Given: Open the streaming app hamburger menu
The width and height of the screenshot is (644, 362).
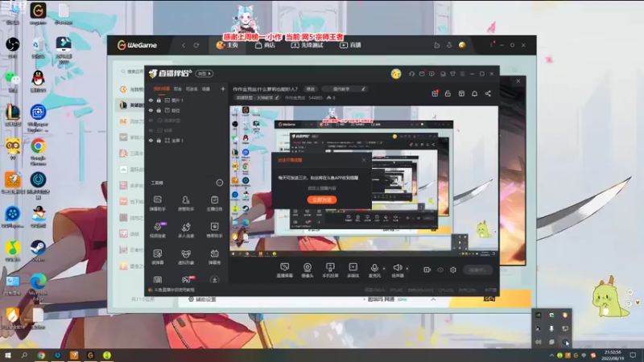Looking at the screenshot, I should (462, 74).
